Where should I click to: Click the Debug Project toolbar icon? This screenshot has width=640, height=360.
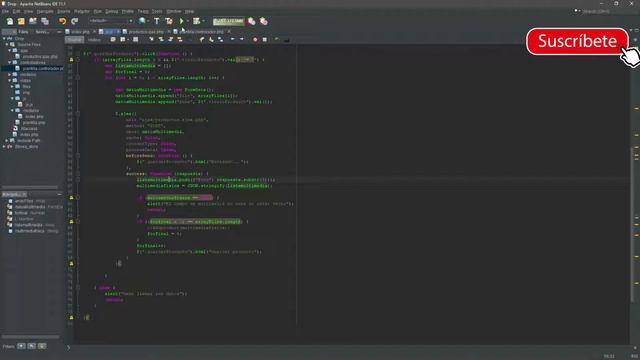pos(197,21)
